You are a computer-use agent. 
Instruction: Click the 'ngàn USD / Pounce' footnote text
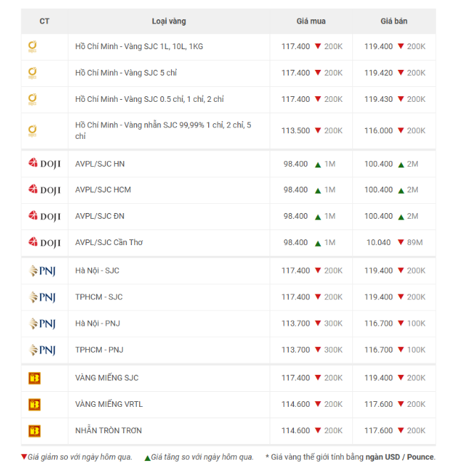coord(399,457)
